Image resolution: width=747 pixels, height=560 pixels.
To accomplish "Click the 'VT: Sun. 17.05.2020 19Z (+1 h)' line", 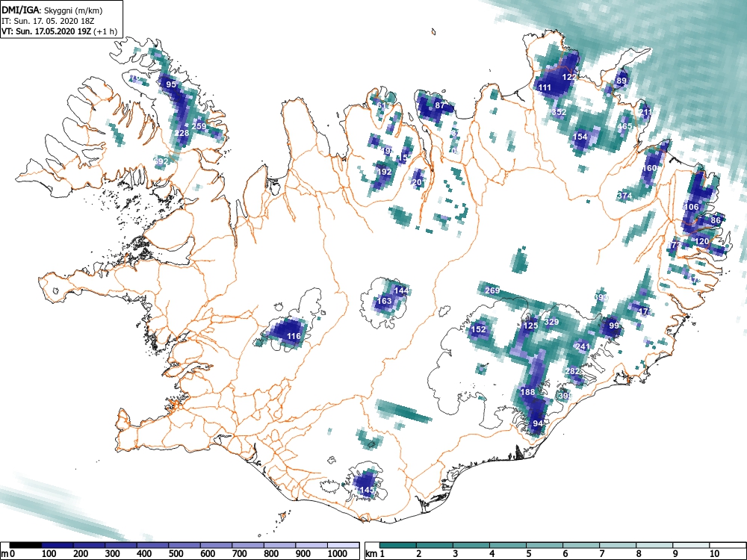I will pos(60,32).
